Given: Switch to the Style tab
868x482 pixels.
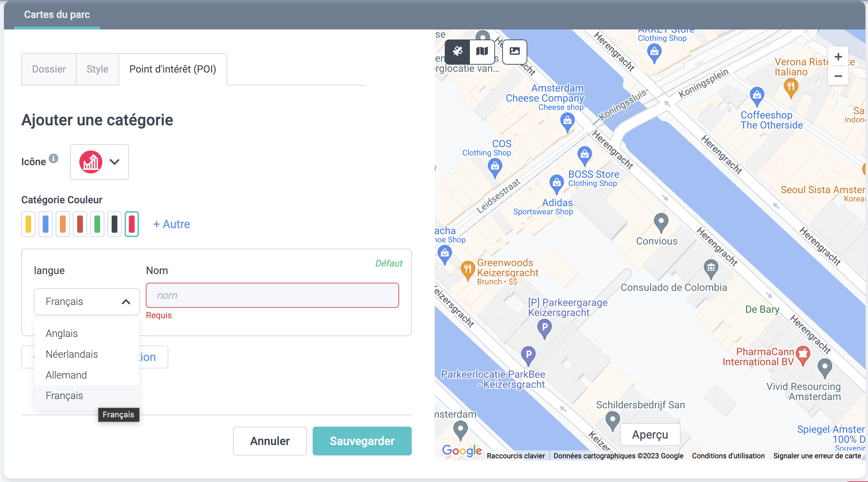Looking at the screenshot, I should (x=97, y=69).
